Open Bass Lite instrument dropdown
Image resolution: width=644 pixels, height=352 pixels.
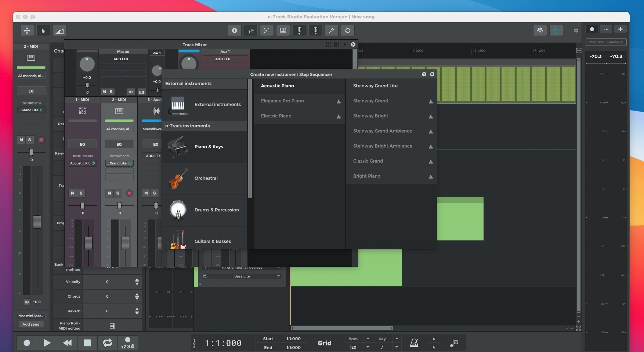tap(242, 276)
